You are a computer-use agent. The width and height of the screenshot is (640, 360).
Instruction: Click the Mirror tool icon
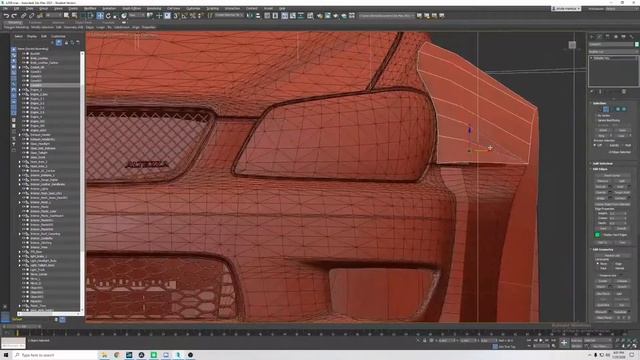pos(250,16)
